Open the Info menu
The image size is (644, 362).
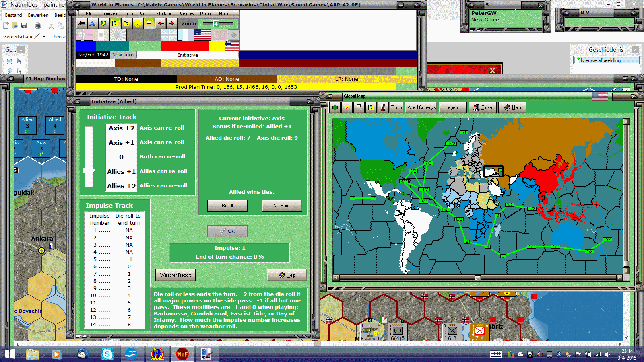[x=129, y=14]
